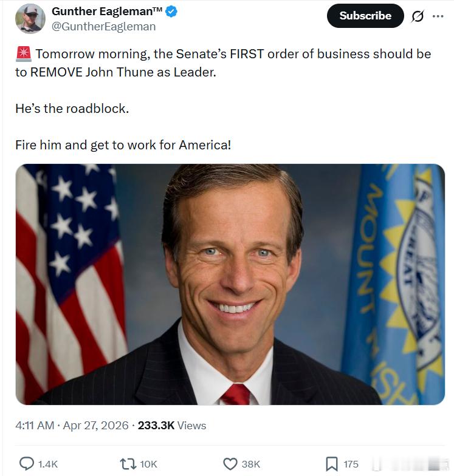Click the blue verified checkmark badge
The width and height of the screenshot is (454, 476).
[x=173, y=12]
